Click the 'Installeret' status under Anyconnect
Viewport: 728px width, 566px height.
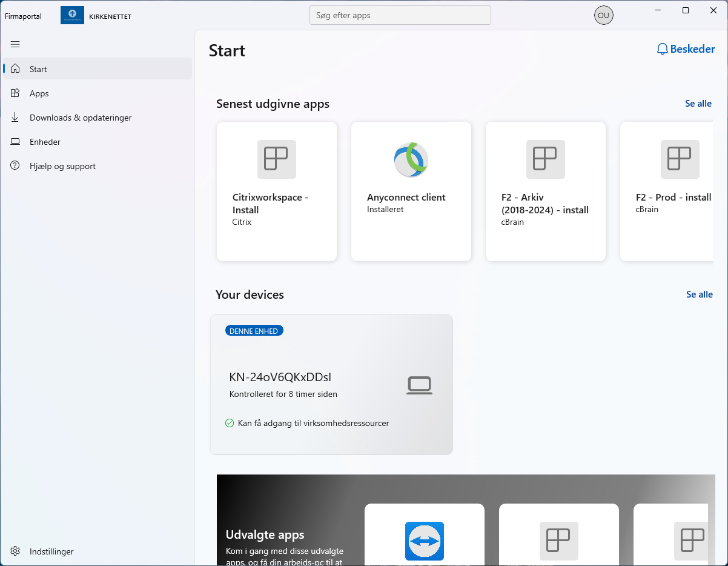(x=385, y=209)
